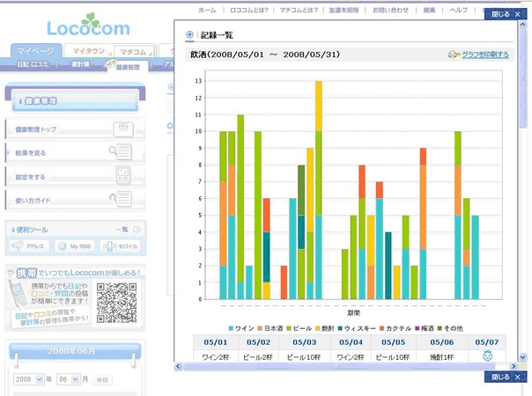Click the horizontal scrollbar right arrow
532x396 pixels.
coord(514,367)
